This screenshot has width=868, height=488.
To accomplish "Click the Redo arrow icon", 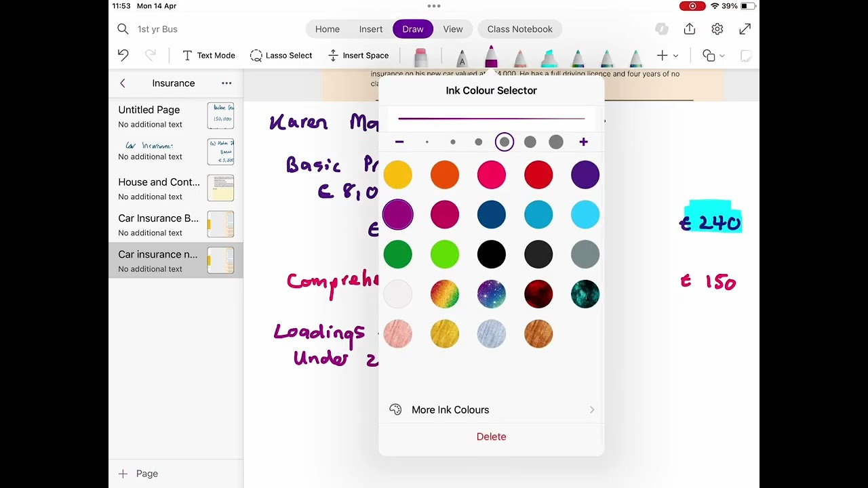I will click(151, 55).
